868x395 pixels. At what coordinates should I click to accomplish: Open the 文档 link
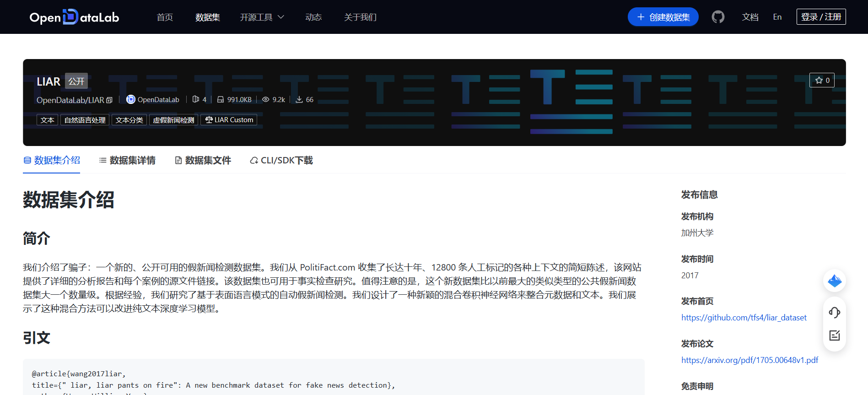tap(750, 17)
